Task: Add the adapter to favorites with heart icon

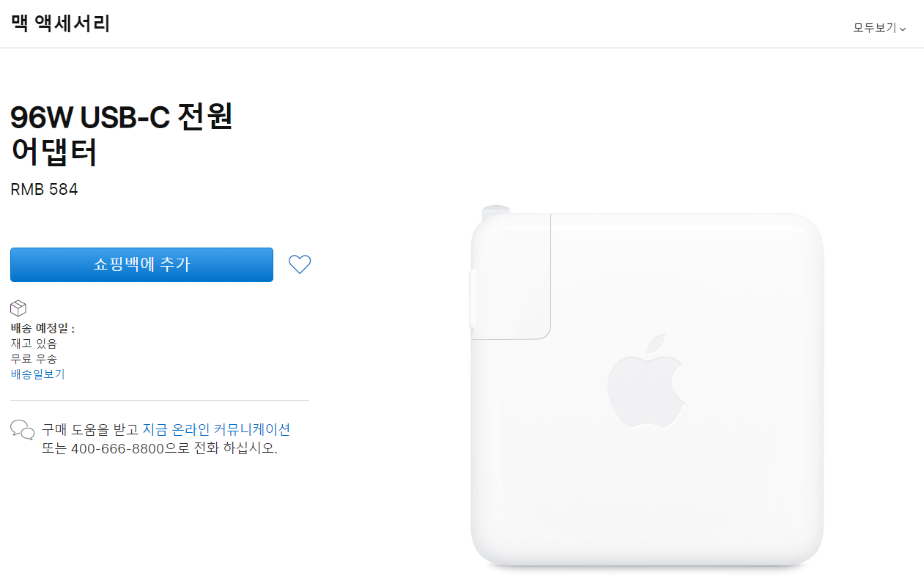Action: coord(300,264)
